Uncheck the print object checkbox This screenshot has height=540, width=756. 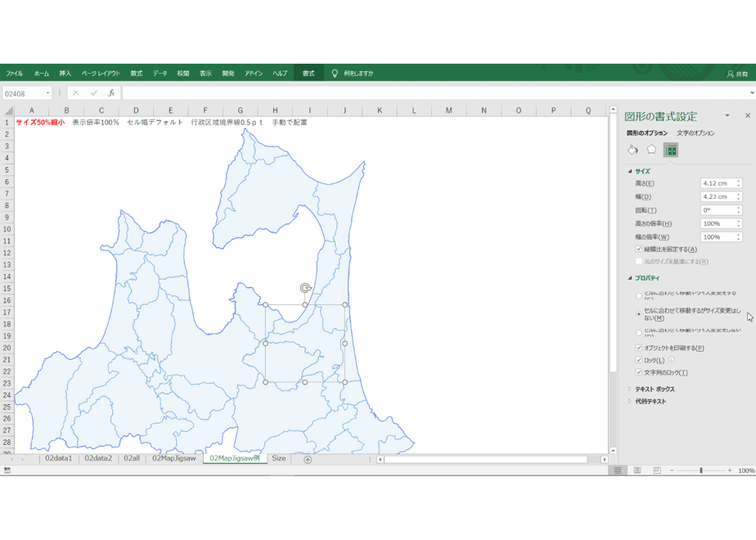[x=639, y=348]
